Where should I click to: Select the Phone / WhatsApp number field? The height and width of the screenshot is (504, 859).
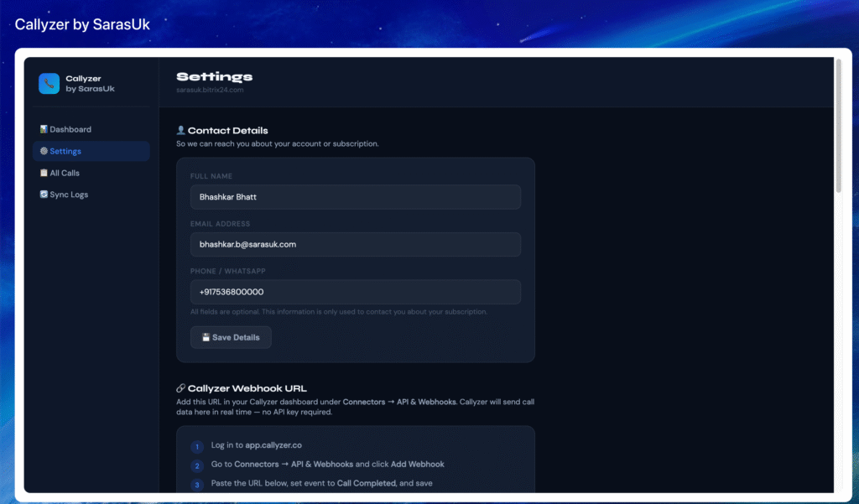[355, 292]
